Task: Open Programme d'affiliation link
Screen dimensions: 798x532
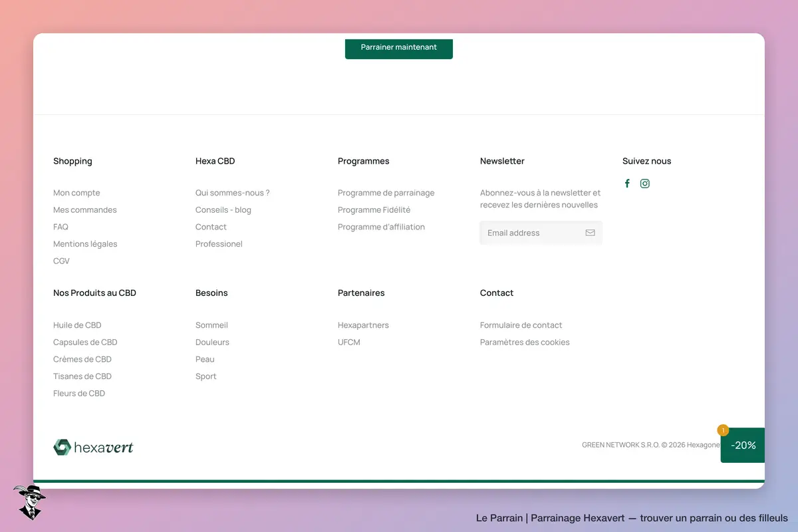Action: (381, 227)
